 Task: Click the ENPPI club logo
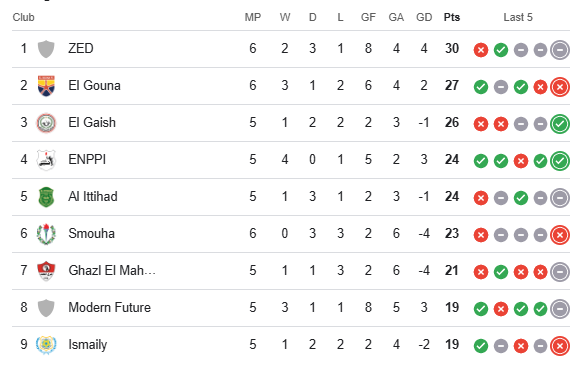pyautogui.click(x=46, y=160)
